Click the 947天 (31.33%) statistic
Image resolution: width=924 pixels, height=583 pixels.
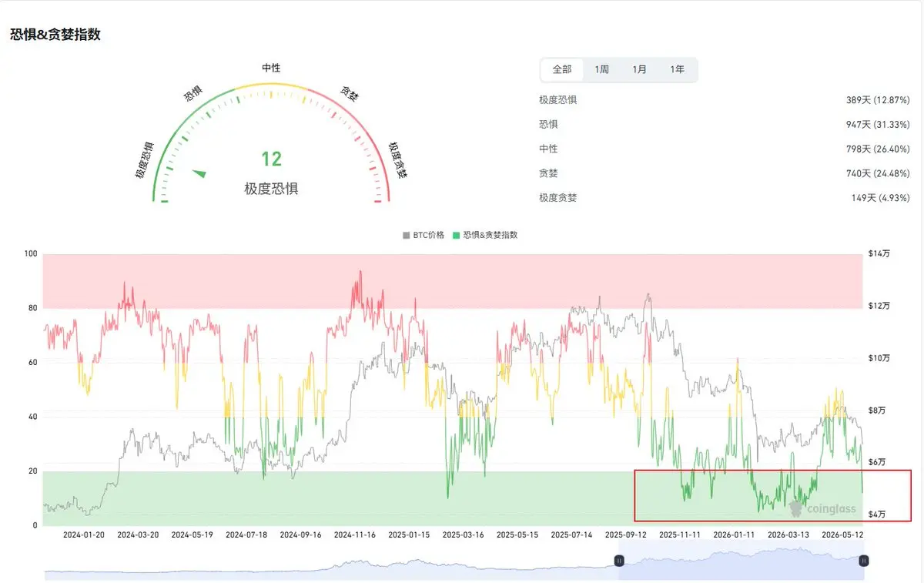(x=878, y=125)
